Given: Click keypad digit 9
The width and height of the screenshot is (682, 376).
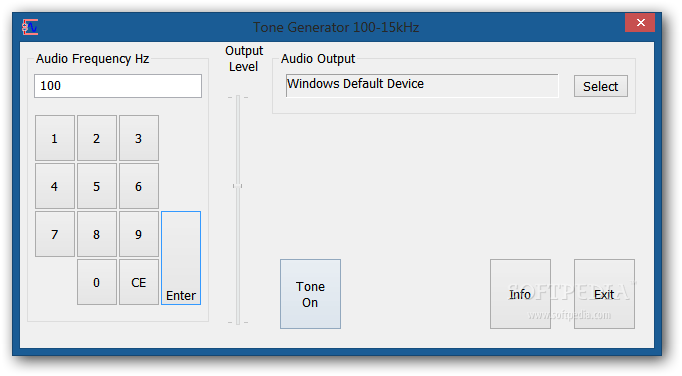Looking at the screenshot, I should (139, 234).
